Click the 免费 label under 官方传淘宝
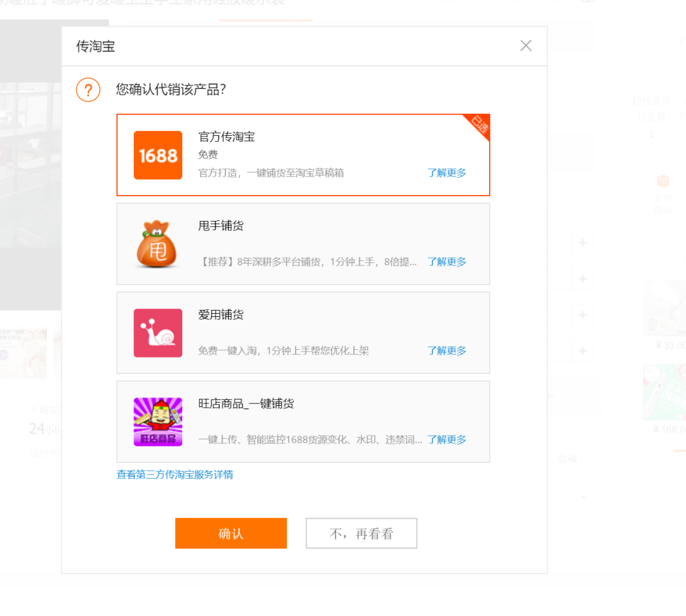Image resolution: width=686 pixels, height=616 pixels. coord(208,154)
